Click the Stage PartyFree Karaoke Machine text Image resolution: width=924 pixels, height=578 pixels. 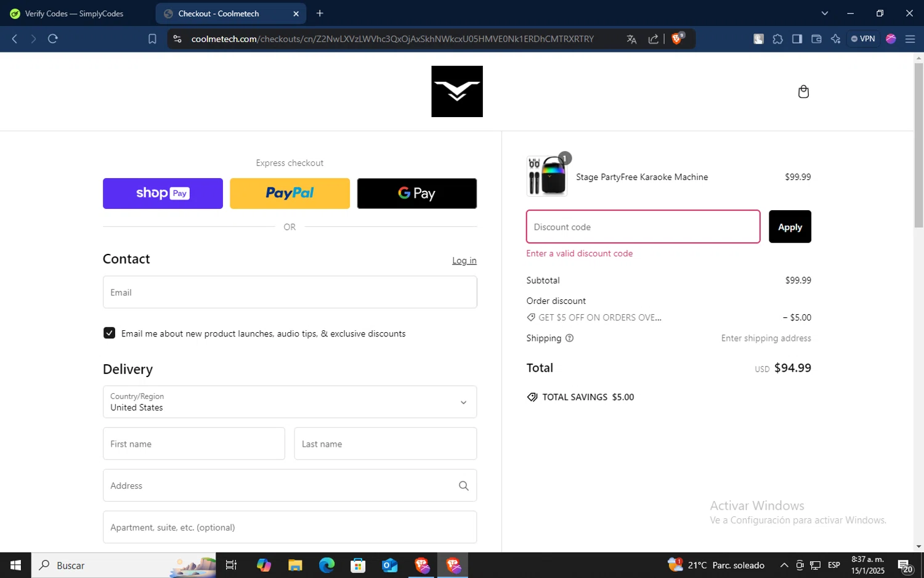(x=642, y=177)
